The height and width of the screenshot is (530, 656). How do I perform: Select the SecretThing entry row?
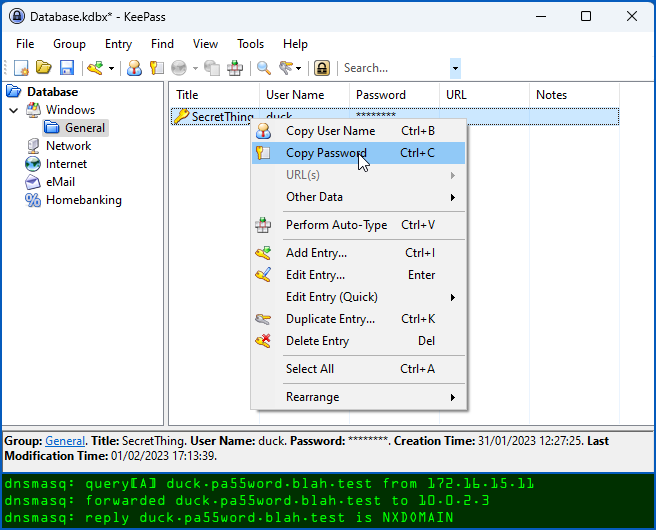pos(395,116)
